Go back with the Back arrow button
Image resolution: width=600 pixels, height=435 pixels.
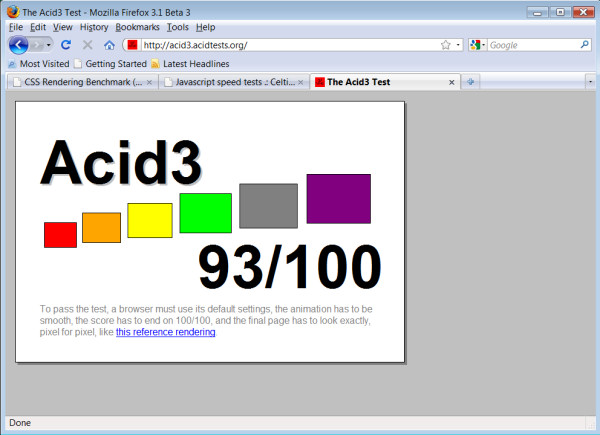[18, 45]
